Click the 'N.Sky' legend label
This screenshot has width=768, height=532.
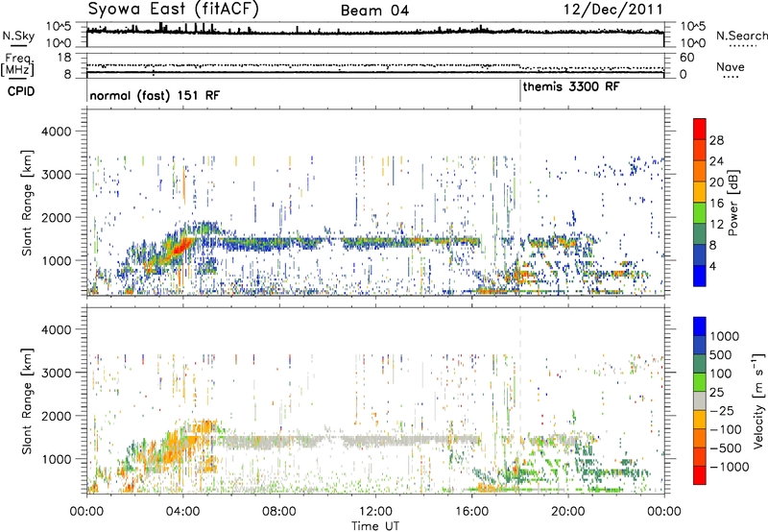coord(18,36)
